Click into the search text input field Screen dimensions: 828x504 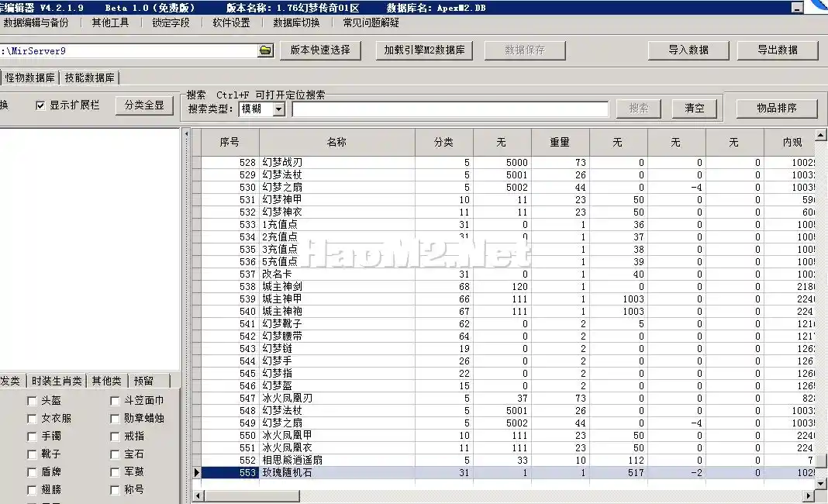pos(450,109)
